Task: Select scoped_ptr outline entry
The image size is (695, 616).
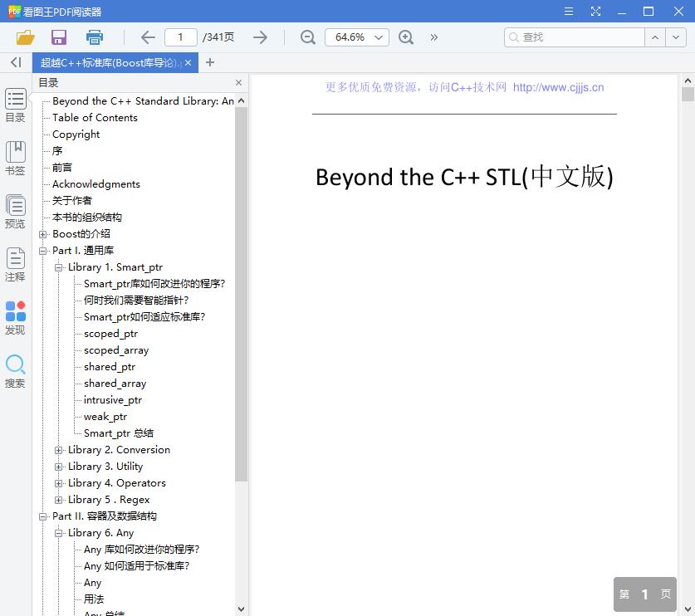Action: coord(110,334)
